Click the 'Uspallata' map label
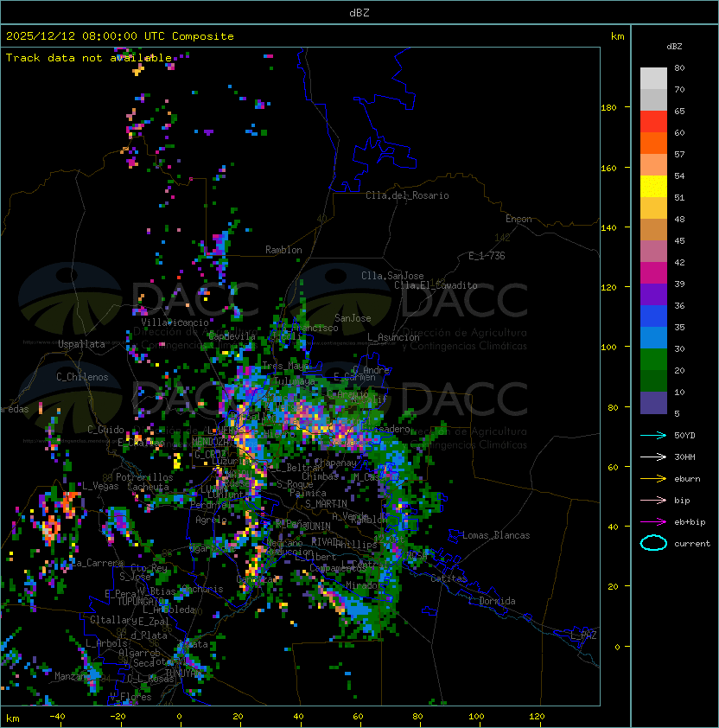Viewport: 719px width, 728px height. 81,344
